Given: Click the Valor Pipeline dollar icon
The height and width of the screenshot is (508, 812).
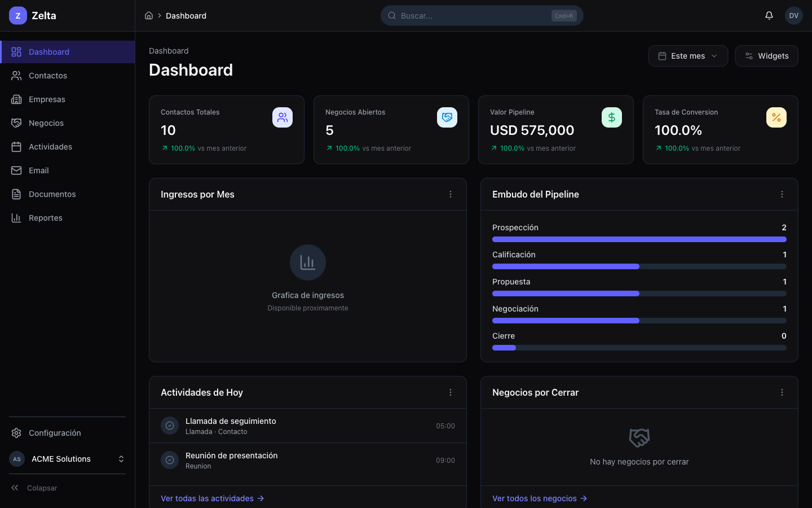Looking at the screenshot, I should point(612,117).
